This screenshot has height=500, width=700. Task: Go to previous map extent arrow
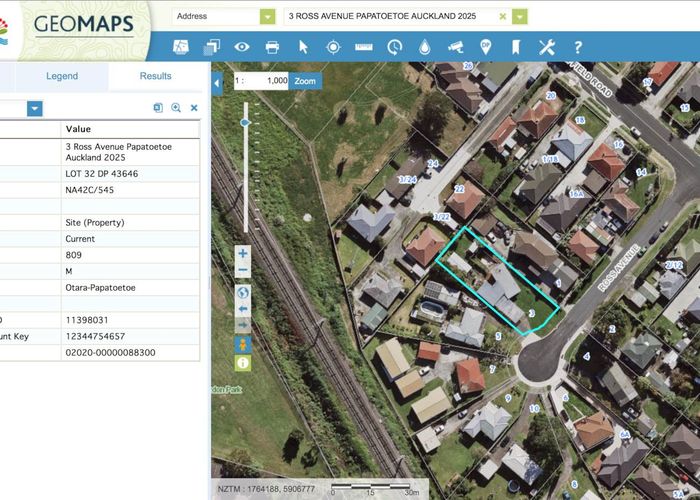243,309
